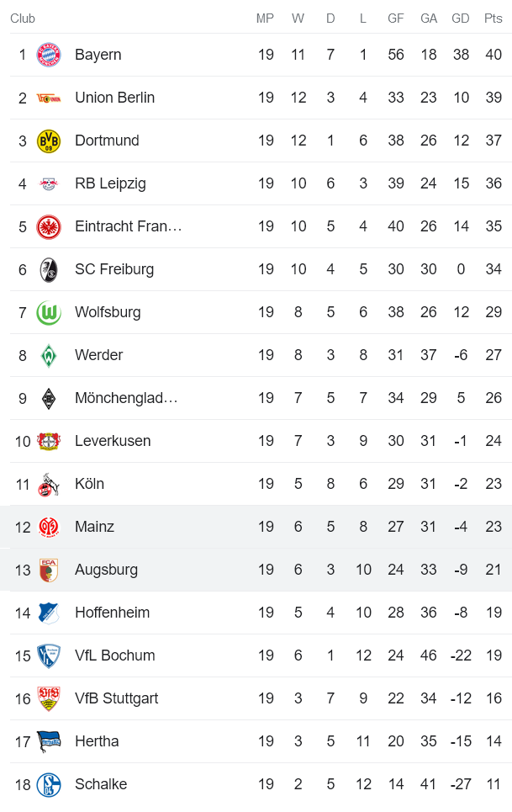Viewport: 512px width, 812px height.
Task: Open the Köln team page
Action: (90, 483)
